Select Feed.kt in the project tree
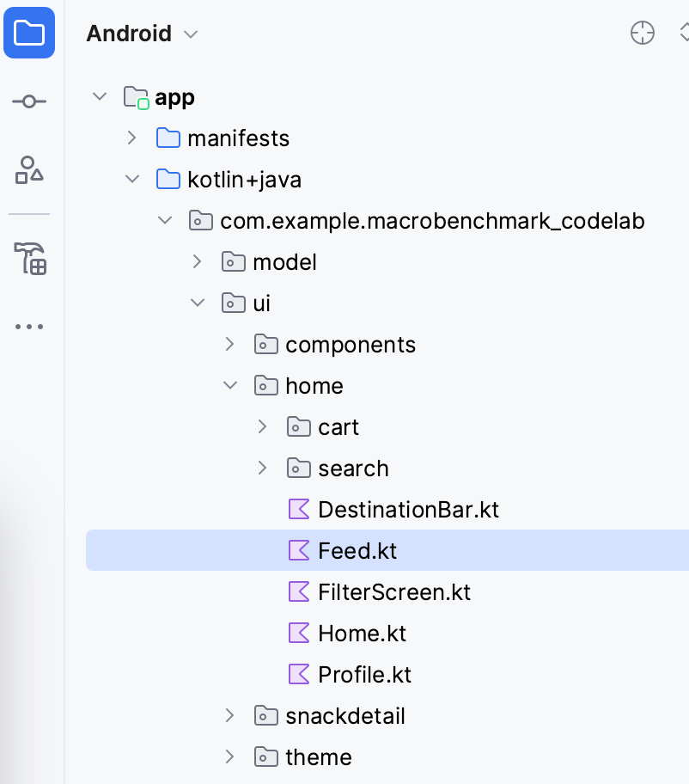The height and width of the screenshot is (784, 689). pos(357,551)
